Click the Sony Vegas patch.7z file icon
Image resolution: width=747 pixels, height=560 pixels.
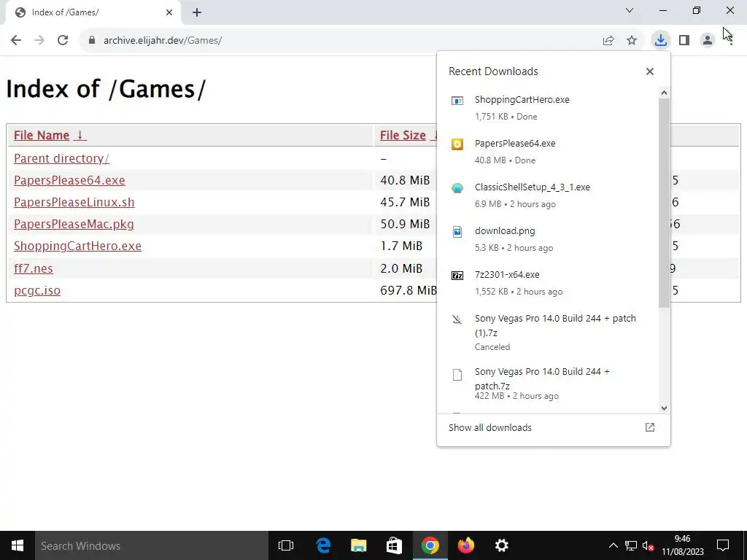pyautogui.click(x=457, y=375)
